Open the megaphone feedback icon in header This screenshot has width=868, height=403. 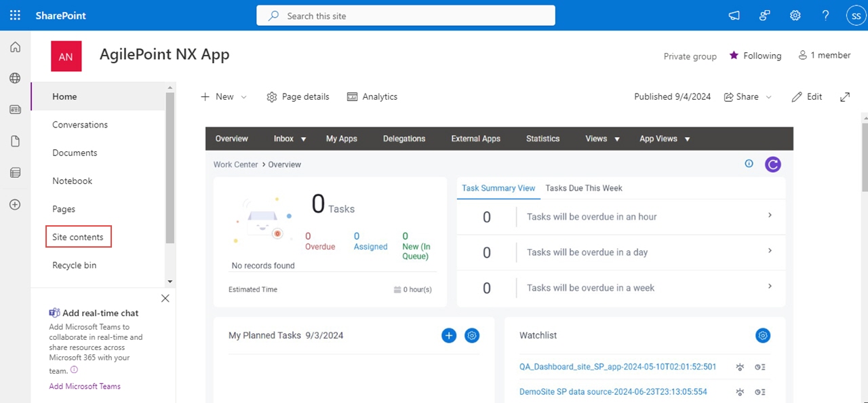tap(734, 15)
